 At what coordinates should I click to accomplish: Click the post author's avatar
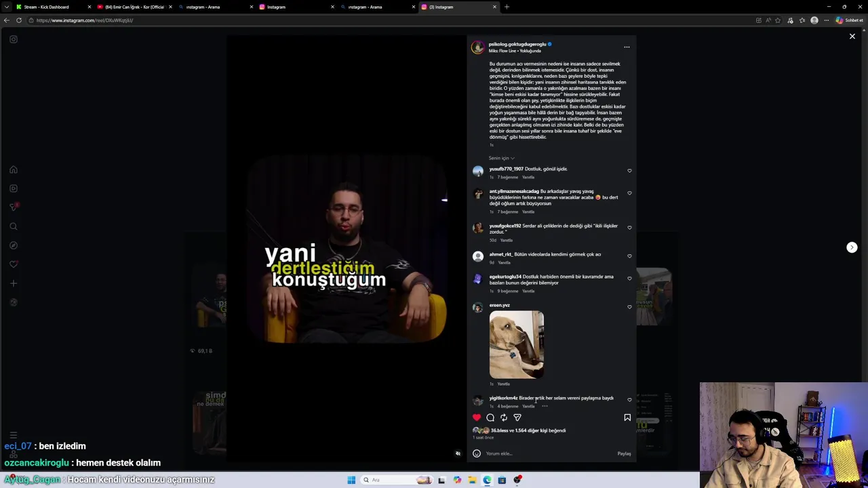tap(478, 47)
